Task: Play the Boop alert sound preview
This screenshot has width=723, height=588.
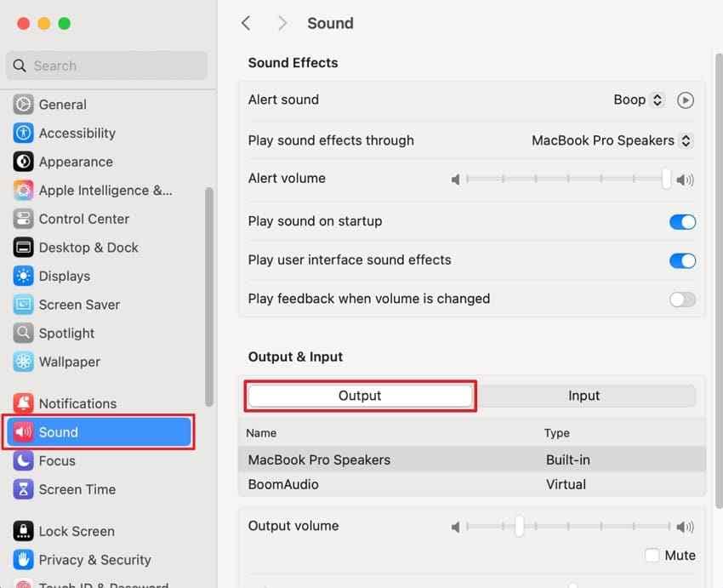Action: tap(686, 100)
